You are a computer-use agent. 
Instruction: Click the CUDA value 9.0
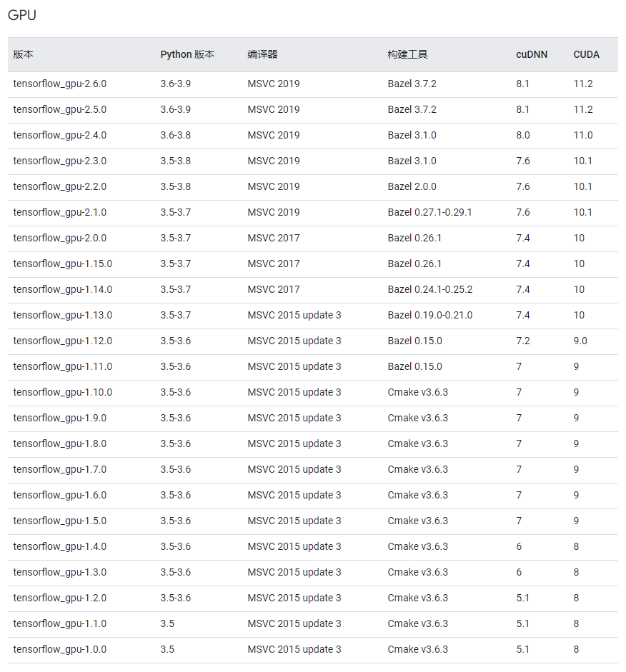click(x=580, y=341)
